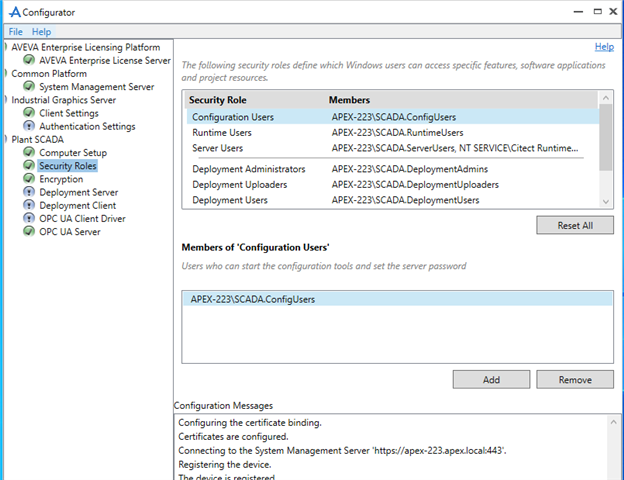
Task: Select APEX-223\SCADA.ConfigUsers in members list
Action: (397, 299)
